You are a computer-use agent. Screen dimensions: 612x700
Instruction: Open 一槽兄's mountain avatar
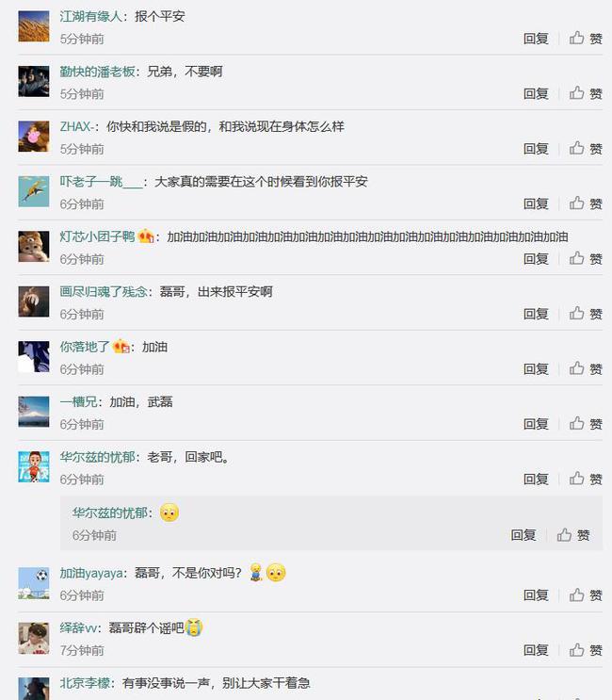pos(34,412)
